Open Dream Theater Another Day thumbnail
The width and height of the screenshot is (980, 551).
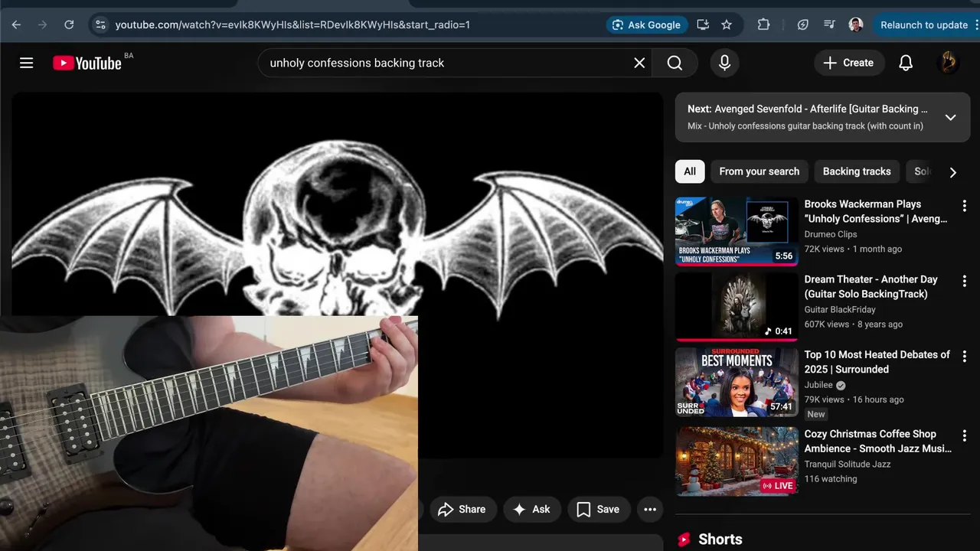[737, 306]
